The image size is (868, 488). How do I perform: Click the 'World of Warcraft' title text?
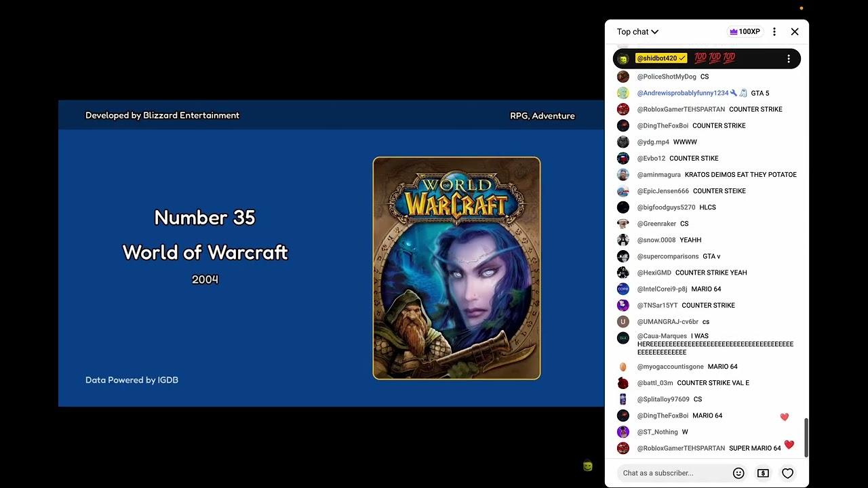click(205, 253)
